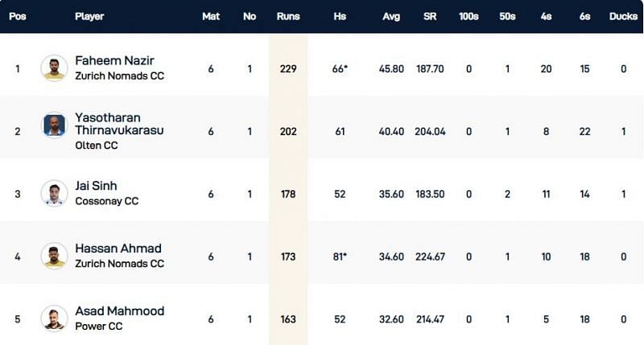The height and width of the screenshot is (345, 644).
Task: Sort by the Avg column header
Action: [390, 16]
